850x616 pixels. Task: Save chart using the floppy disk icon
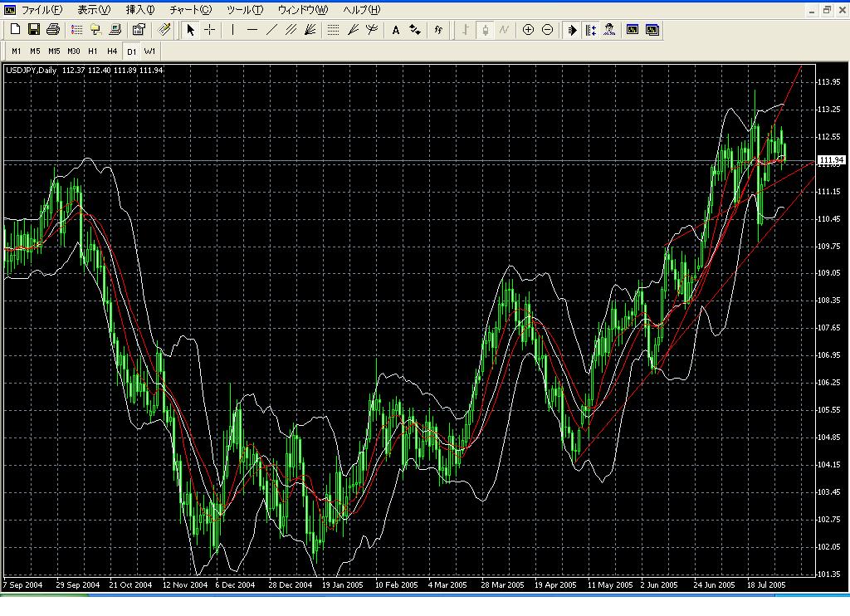[34, 30]
